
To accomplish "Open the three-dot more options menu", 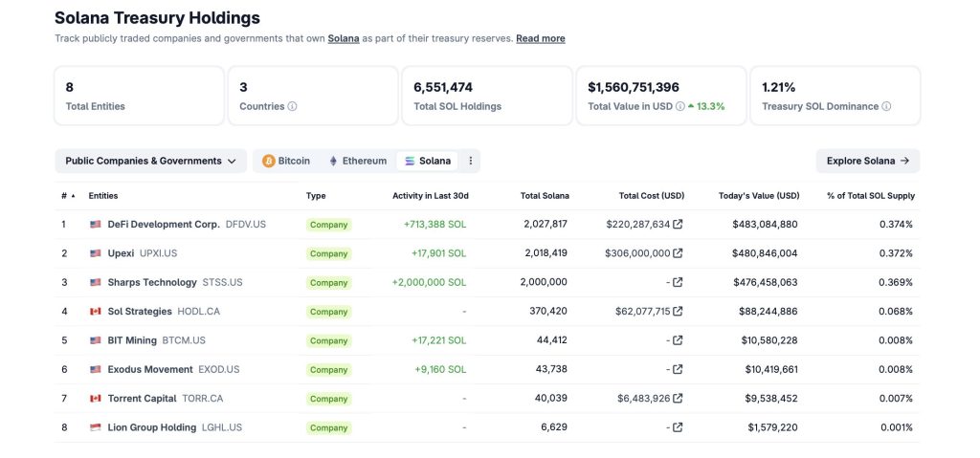I will [470, 161].
